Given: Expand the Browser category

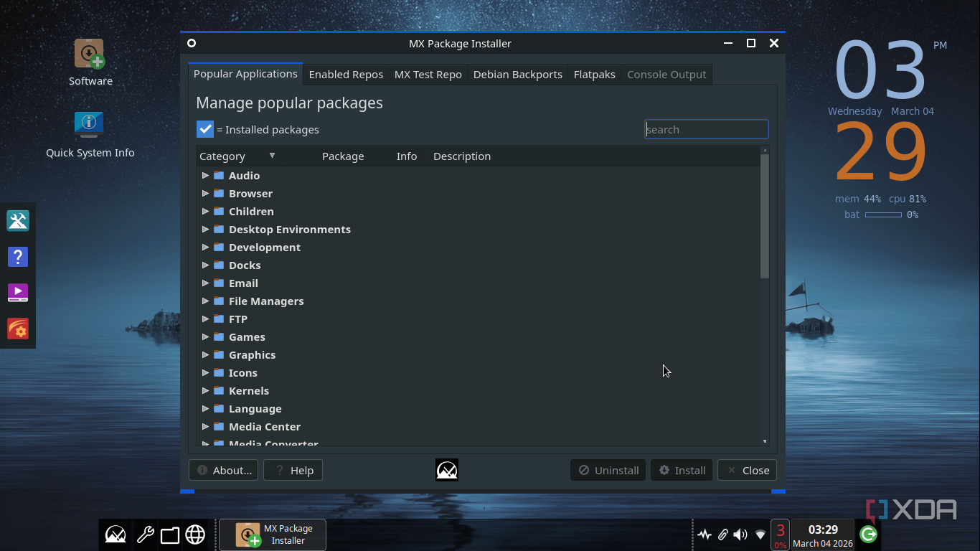Looking at the screenshot, I should pos(205,193).
